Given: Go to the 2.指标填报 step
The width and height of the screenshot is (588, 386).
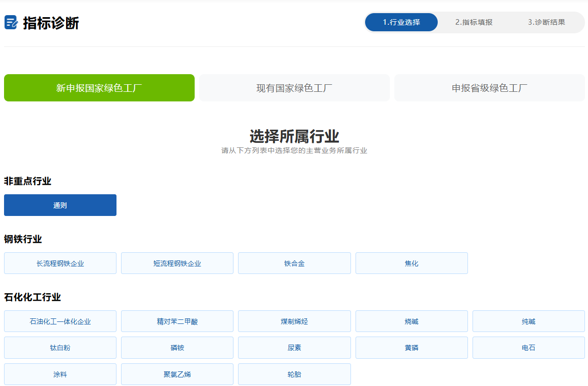Looking at the screenshot, I should (474, 22).
